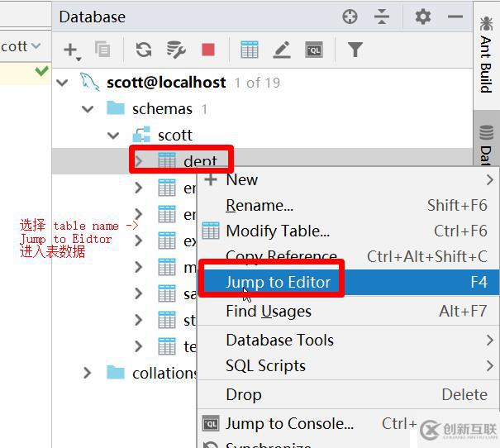
Task: Choose Rename... from the context menu
Action: [x=349, y=205]
